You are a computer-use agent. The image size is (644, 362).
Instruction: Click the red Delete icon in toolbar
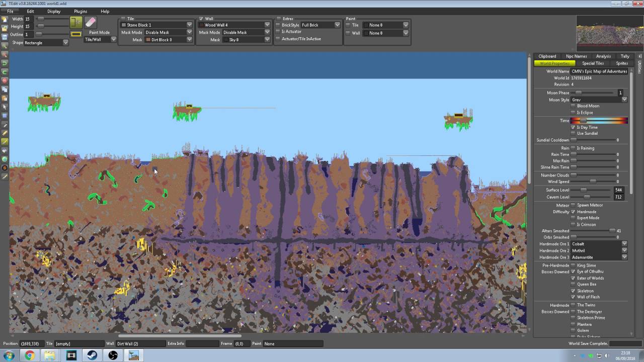point(5,80)
